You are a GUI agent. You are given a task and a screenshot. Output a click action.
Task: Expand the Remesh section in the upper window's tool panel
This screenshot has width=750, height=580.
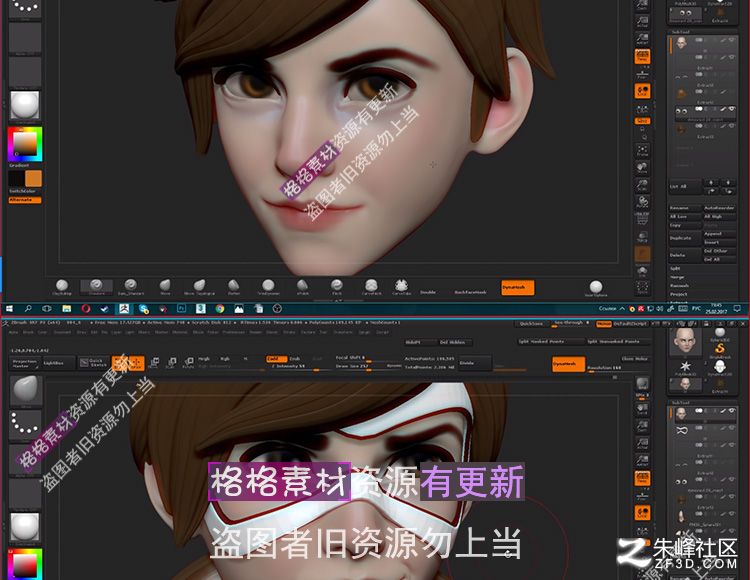coord(679,286)
